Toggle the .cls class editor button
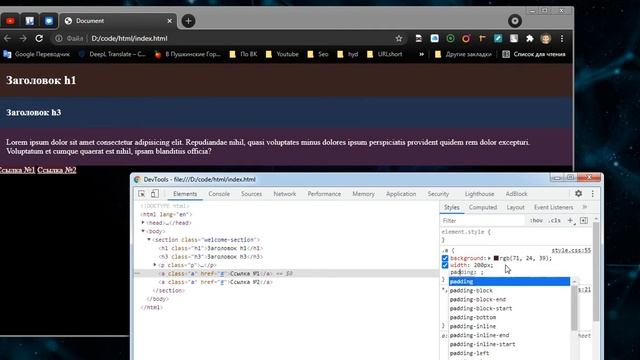640x360 pixels. [x=554, y=220]
